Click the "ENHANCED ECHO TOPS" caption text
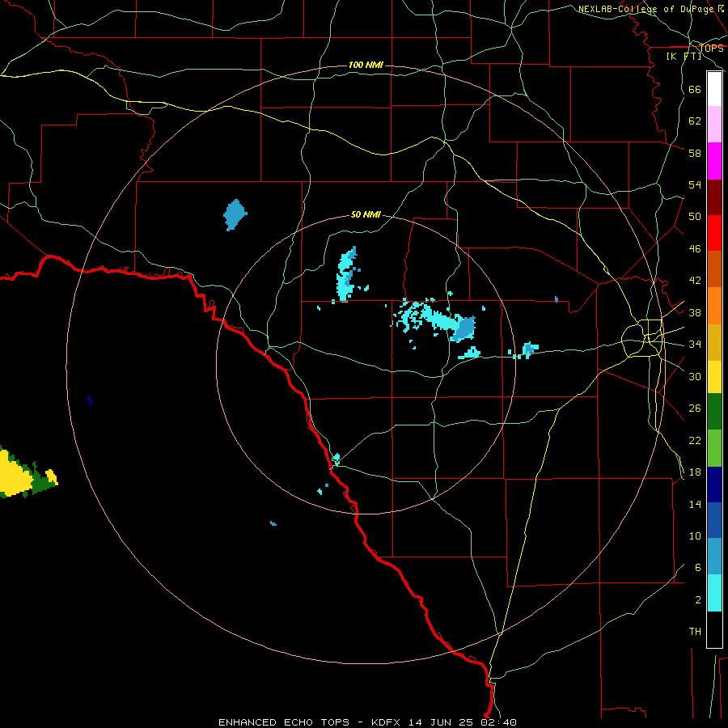 click(284, 722)
